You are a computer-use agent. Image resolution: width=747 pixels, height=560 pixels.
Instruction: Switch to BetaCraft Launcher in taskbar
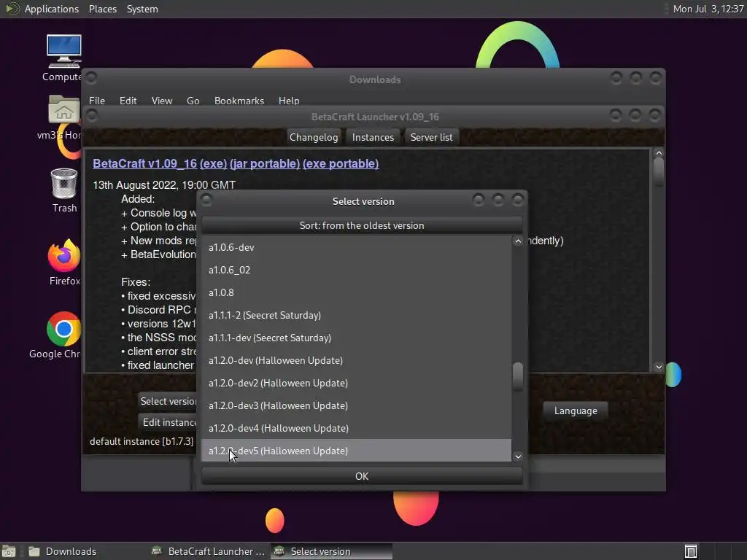point(208,551)
